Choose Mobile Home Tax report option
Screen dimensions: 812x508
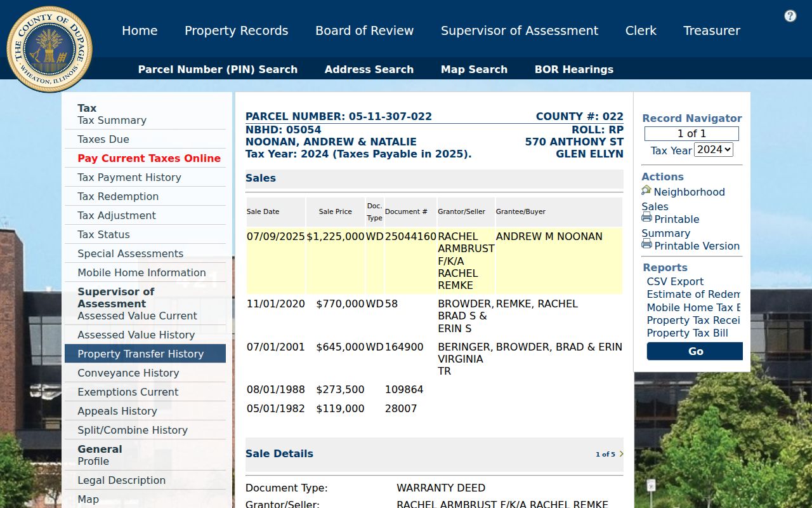click(x=693, y=307)
